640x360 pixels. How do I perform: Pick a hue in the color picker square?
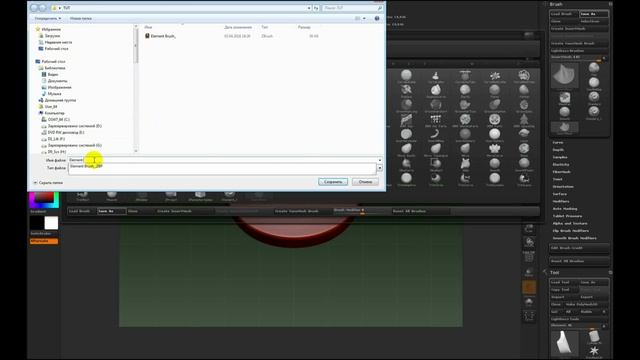click(x=44, y=200)
